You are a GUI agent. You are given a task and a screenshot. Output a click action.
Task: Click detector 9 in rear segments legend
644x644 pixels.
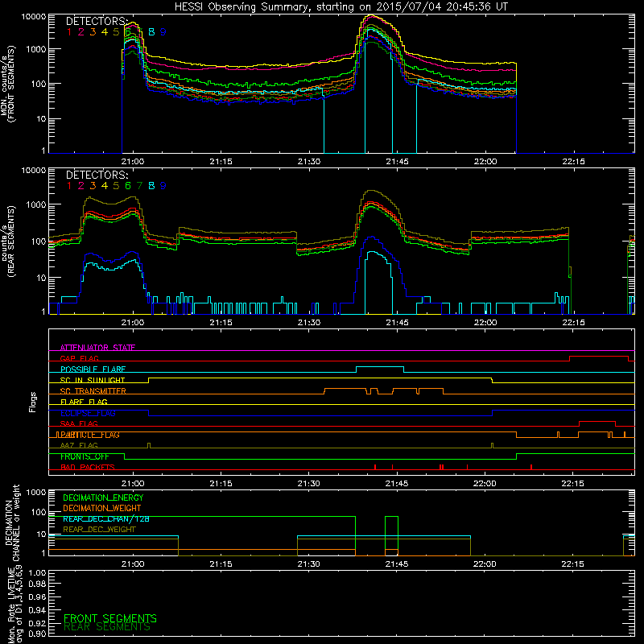pyautogui.click(x=163, y=186)
